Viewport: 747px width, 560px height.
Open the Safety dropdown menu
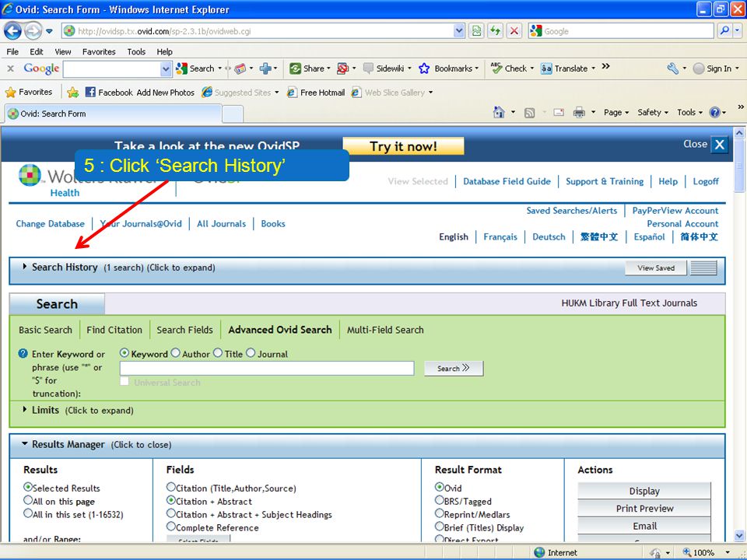pos(653,112)
